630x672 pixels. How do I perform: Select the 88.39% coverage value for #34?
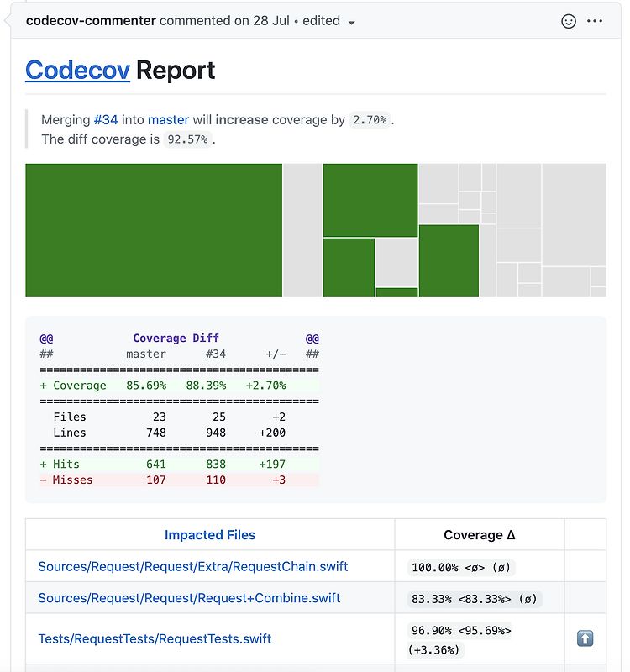(x=206, y=386)
